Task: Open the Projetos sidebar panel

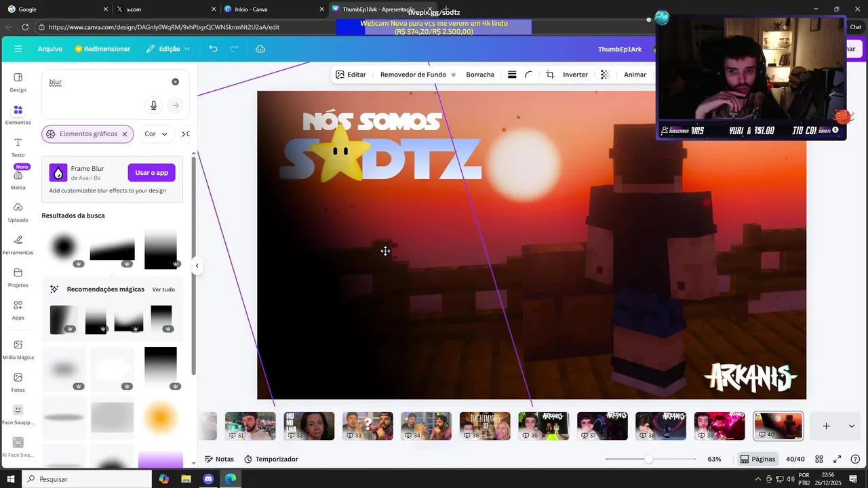Action: click(18, 277)
